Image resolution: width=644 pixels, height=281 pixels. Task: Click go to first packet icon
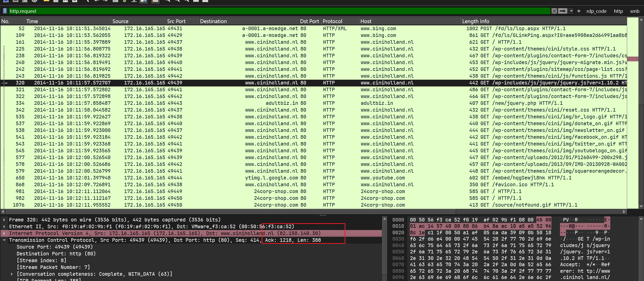(x=125, y=1)
